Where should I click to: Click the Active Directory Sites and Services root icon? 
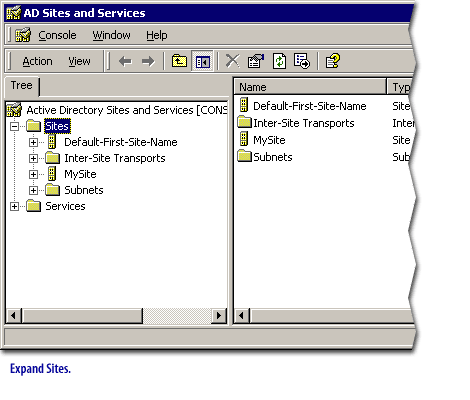14,110
